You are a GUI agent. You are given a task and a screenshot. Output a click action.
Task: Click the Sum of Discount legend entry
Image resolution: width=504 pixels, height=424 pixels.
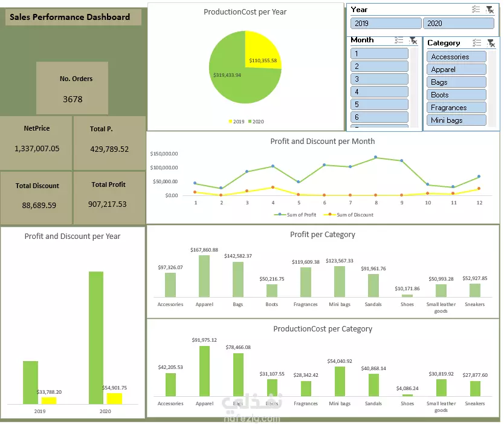349,215
